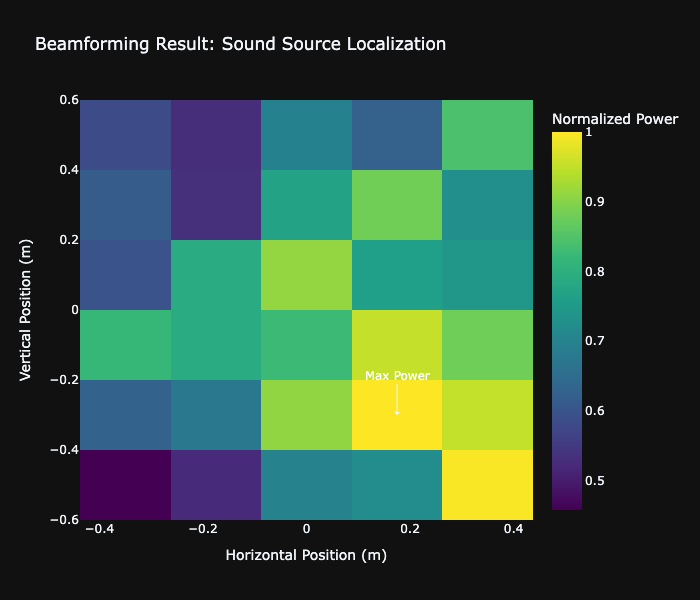Click the "Horizontal Position (m)" axis label
This screenshot has width=700, height=600.
[306, 554]
